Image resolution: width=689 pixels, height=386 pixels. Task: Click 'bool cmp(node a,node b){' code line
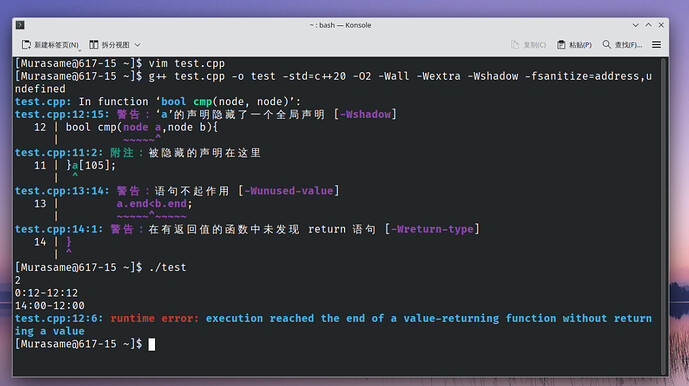[142, 127]
